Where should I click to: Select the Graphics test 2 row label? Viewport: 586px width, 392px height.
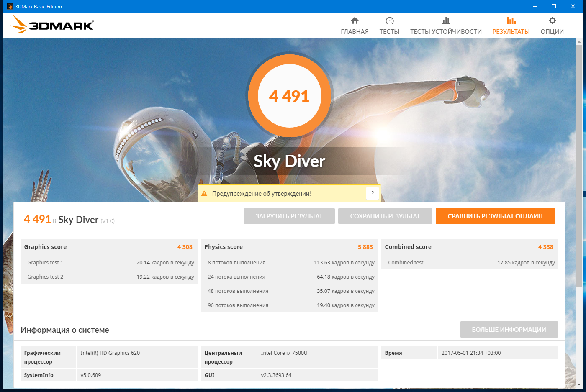[x=45, y=277]
